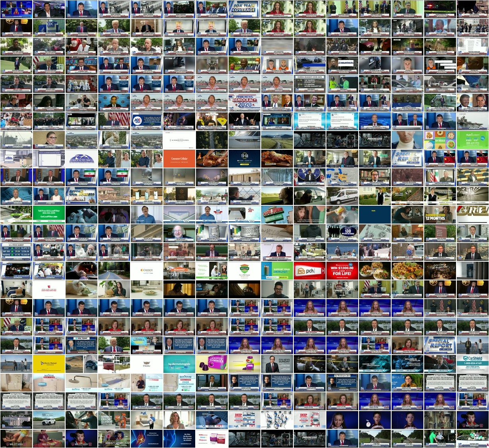Click the green Nutrisystem ad thumbnail

tap(472, 140)
